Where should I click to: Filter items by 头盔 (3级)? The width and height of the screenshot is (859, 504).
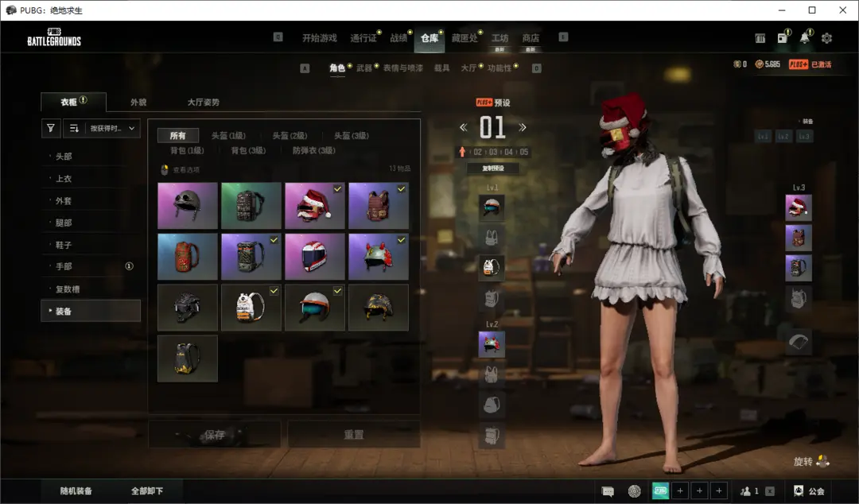[x=352, y=135]
